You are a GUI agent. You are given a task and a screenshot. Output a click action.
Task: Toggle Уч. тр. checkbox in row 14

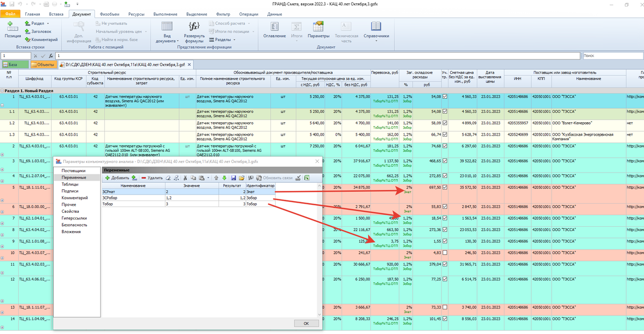click(x=444, y=318)
